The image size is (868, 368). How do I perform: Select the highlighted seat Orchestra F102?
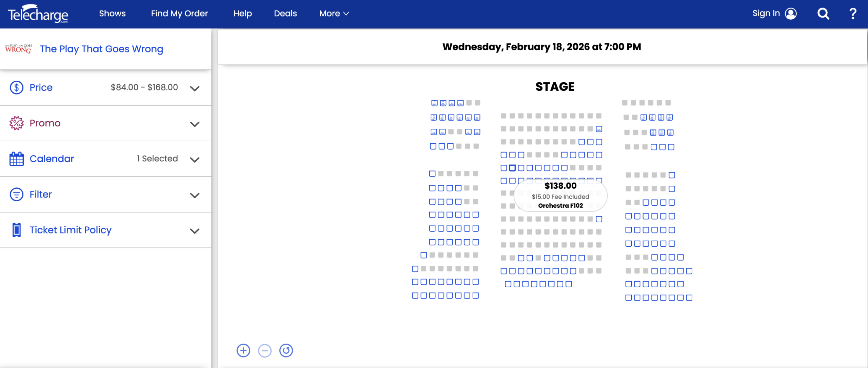coord(512,168)
